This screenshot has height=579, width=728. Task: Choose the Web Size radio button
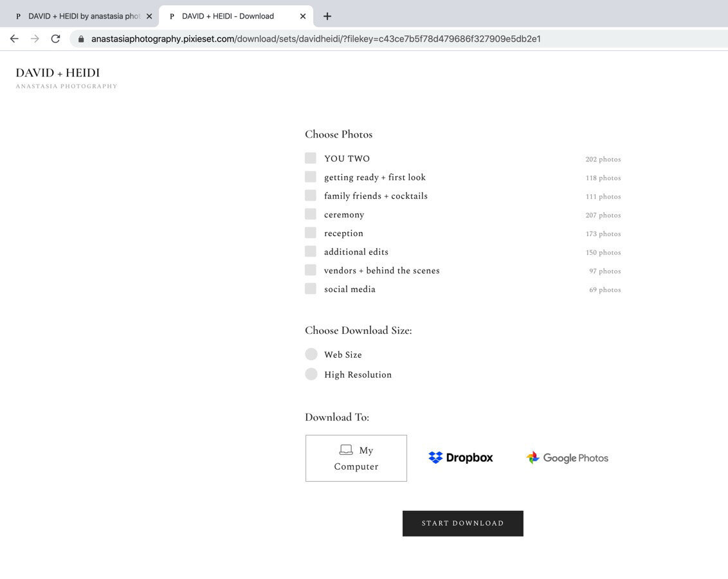coord(311,354)
